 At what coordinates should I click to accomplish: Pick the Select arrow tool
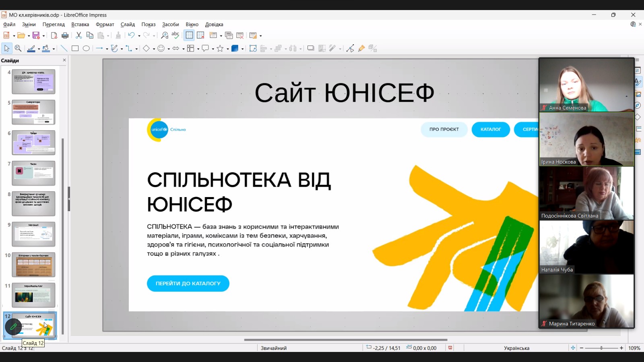click(x=6, y=48)
